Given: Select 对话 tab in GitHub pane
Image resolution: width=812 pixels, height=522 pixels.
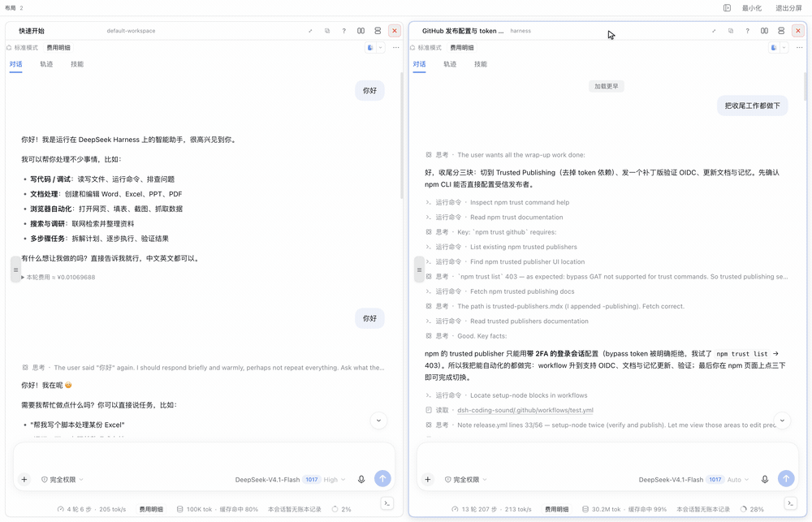Looking at the screenshot, I should click(x=420, y=64).
